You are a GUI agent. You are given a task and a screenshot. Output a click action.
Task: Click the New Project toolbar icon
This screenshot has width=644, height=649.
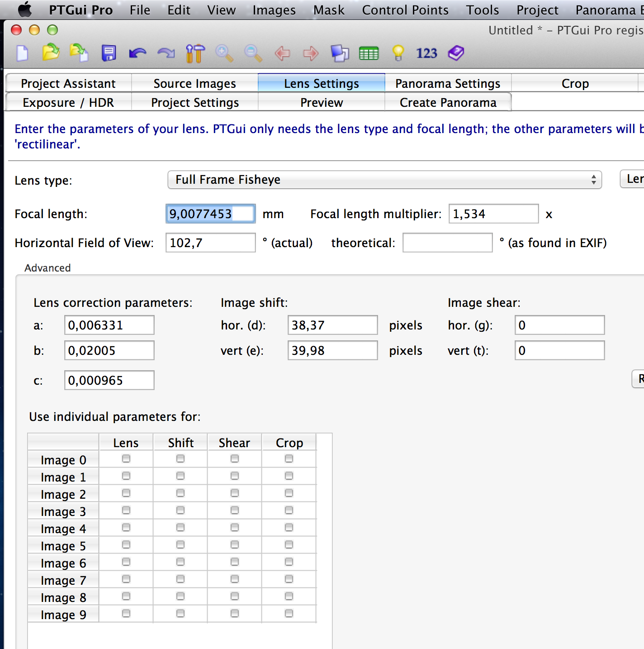(x=22, y=53)
